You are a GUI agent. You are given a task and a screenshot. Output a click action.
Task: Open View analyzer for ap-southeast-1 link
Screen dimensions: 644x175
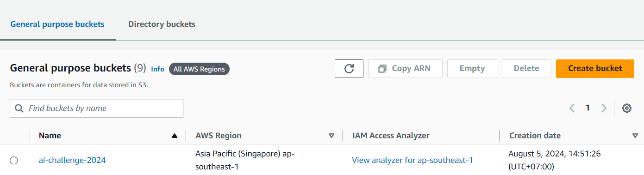pyautogui.click(x=413, y=161)
